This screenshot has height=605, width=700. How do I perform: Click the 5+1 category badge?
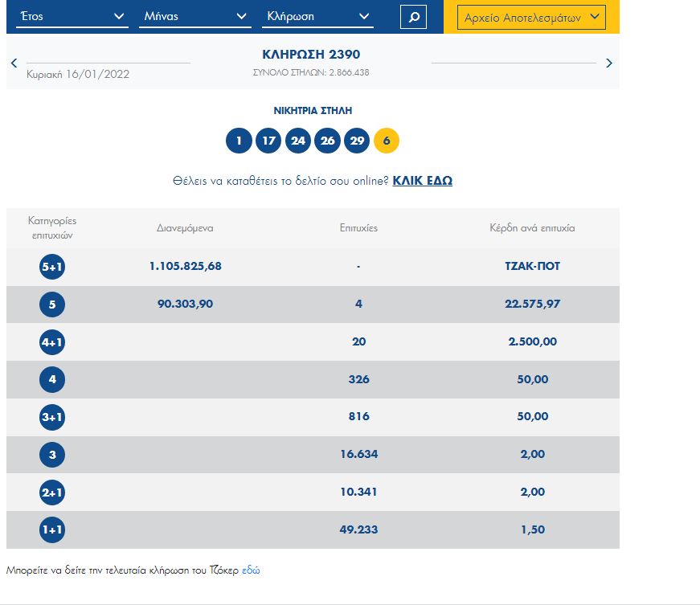[x=52, y=267]
